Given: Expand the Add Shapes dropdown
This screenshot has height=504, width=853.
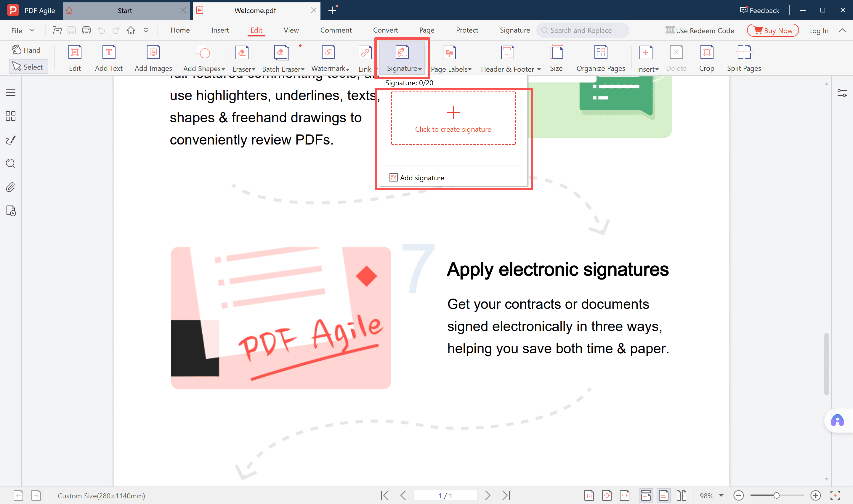Looking at the screenshot, I should [224, 69].
